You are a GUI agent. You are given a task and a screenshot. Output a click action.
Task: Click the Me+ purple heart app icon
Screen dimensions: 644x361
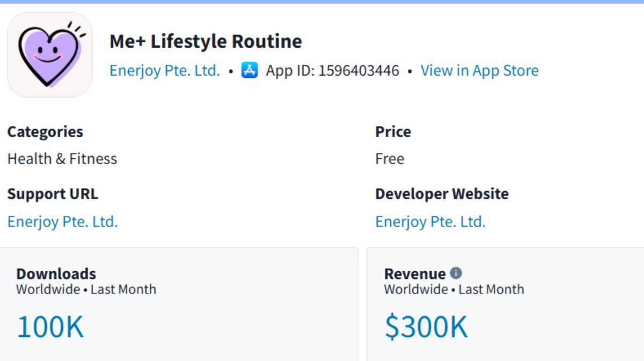[49, 55]
